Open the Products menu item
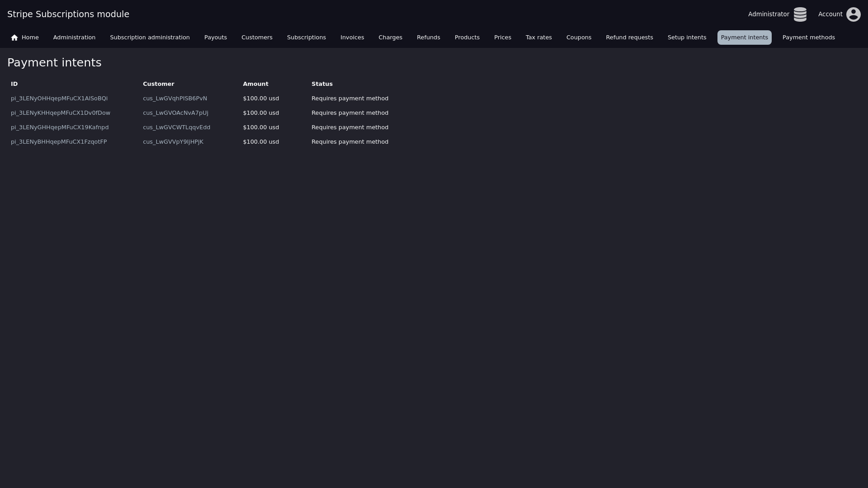The width and height of the screenshot is (868, 488). (467, 38)
